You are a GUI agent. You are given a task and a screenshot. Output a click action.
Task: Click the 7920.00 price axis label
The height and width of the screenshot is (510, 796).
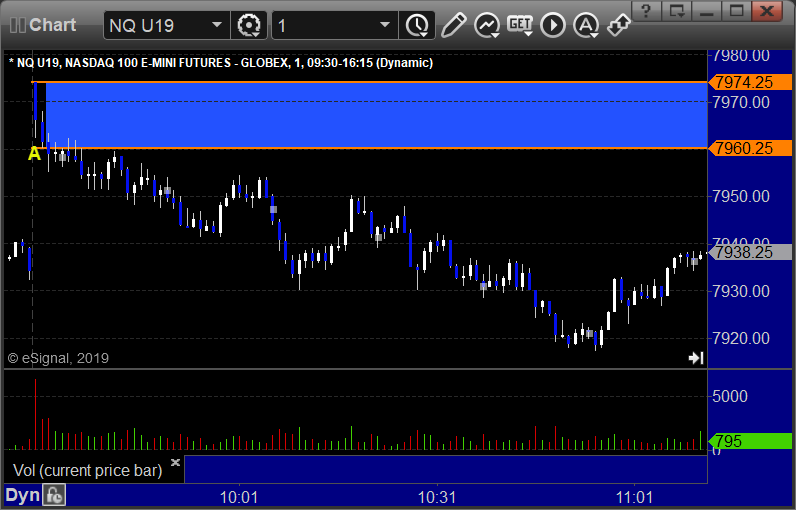[x=741, y=338]
